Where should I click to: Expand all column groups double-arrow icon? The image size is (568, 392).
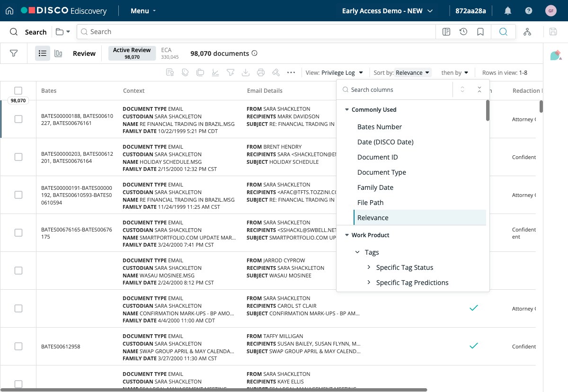coord(462,89)
